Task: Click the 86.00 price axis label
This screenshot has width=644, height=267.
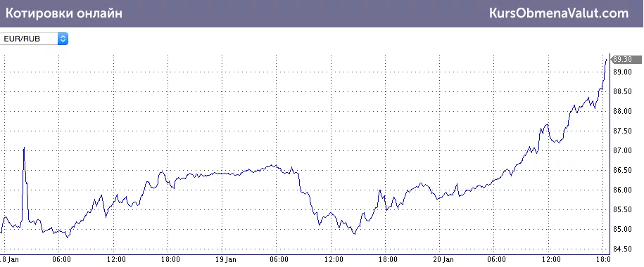Action: 622,190
